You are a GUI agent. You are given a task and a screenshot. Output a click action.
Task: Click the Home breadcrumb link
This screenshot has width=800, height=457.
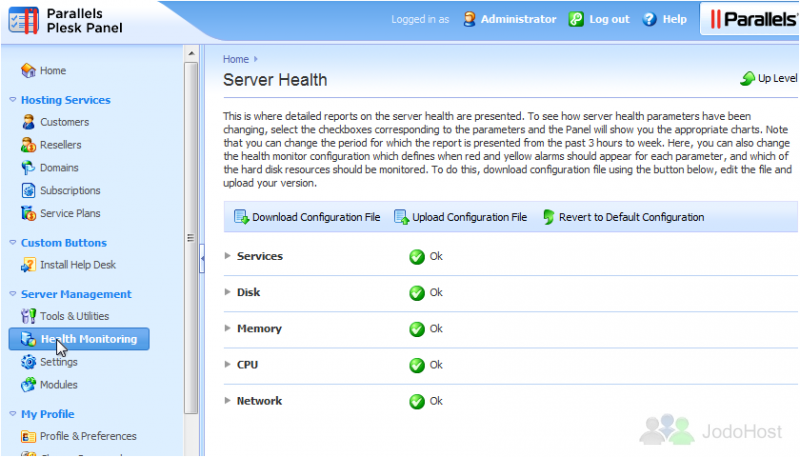point(236,59)
